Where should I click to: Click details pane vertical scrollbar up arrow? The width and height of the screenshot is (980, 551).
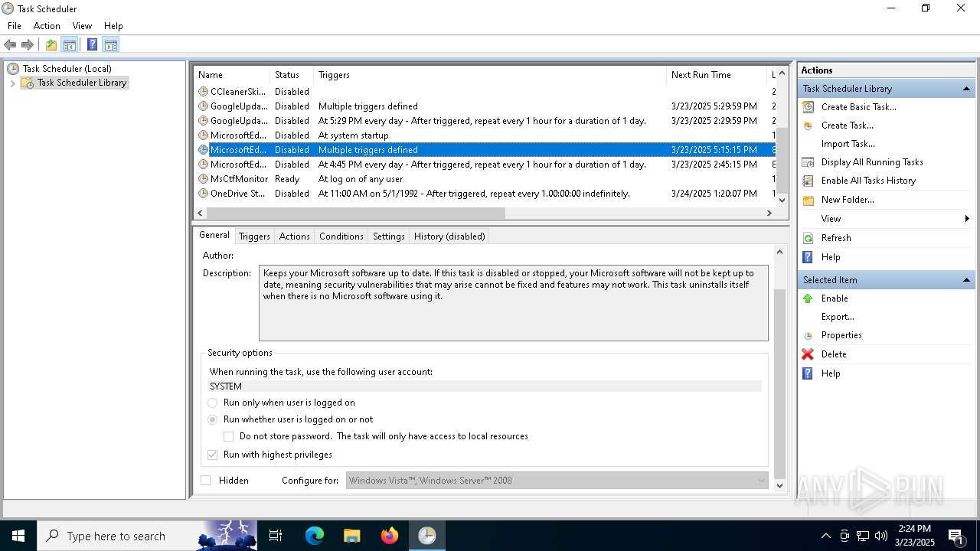pos(780,252)
